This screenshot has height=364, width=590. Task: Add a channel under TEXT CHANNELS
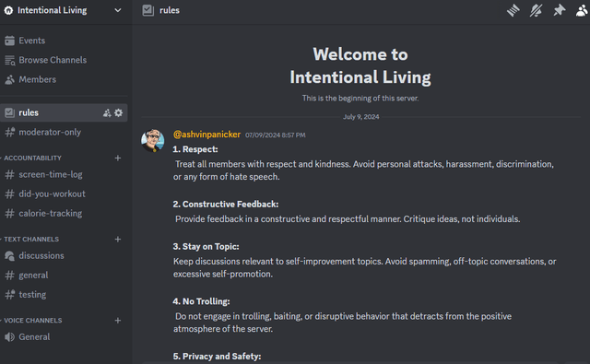118,240
